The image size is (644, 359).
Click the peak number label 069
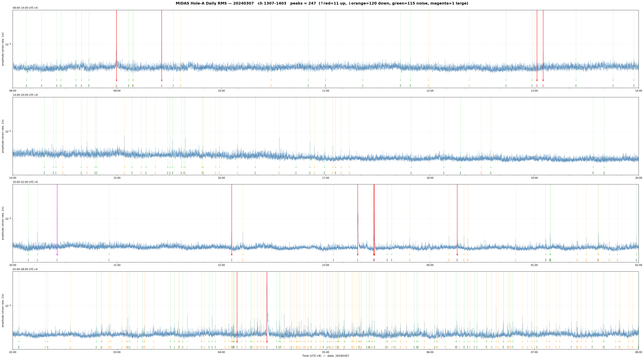[x=604, y=173]
